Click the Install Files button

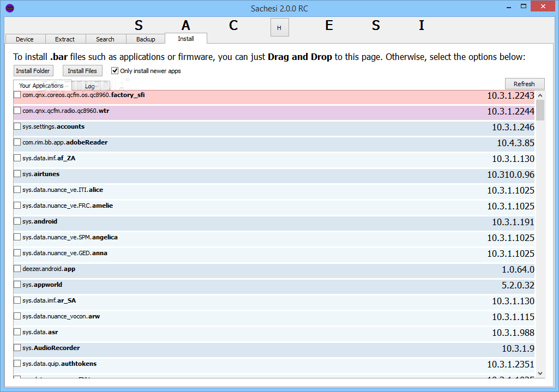[x=82, y=70]
